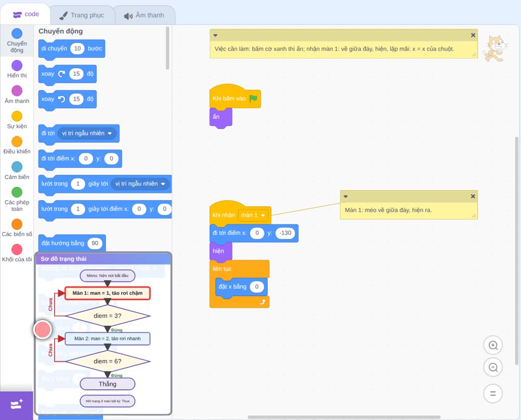Open the 'lướt trong' destination dropdown
521x420 pixels.
[x=140, y=184]
